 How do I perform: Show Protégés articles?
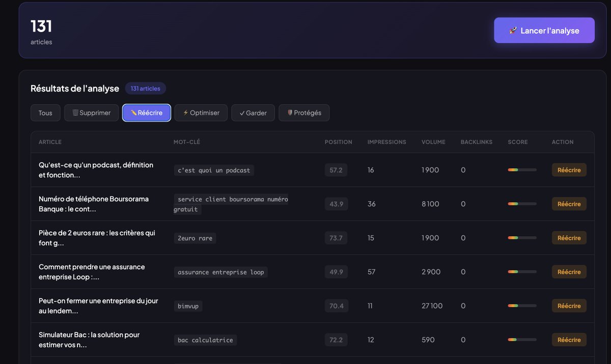point(304,113)
